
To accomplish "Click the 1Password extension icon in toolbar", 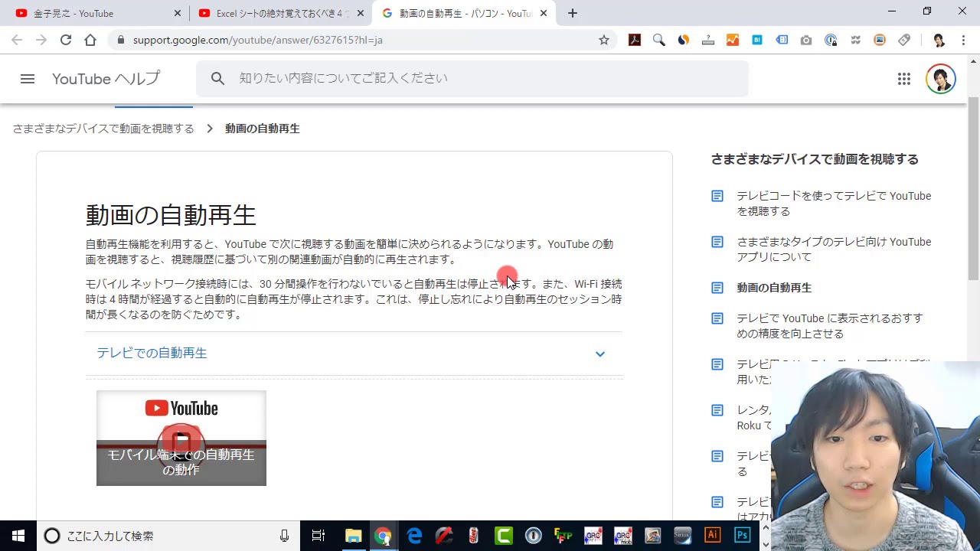I will click(831, 40).
